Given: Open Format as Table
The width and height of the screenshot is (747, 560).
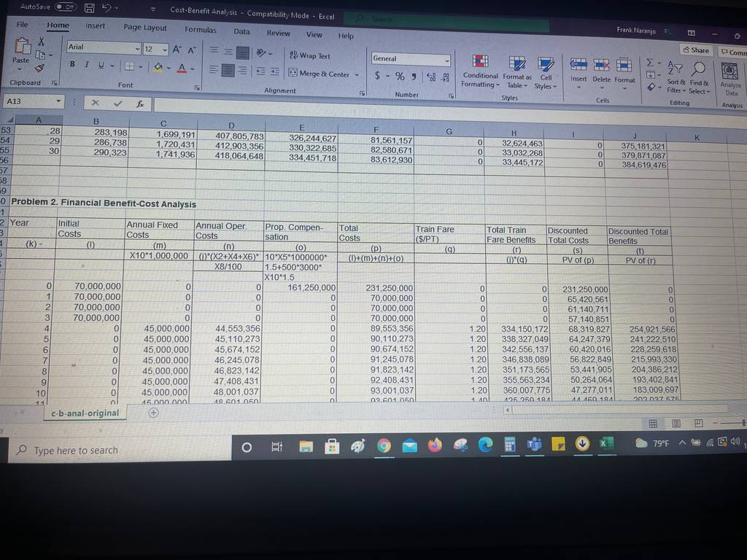Looking at the screenshot, I should [x=517, y=73].
